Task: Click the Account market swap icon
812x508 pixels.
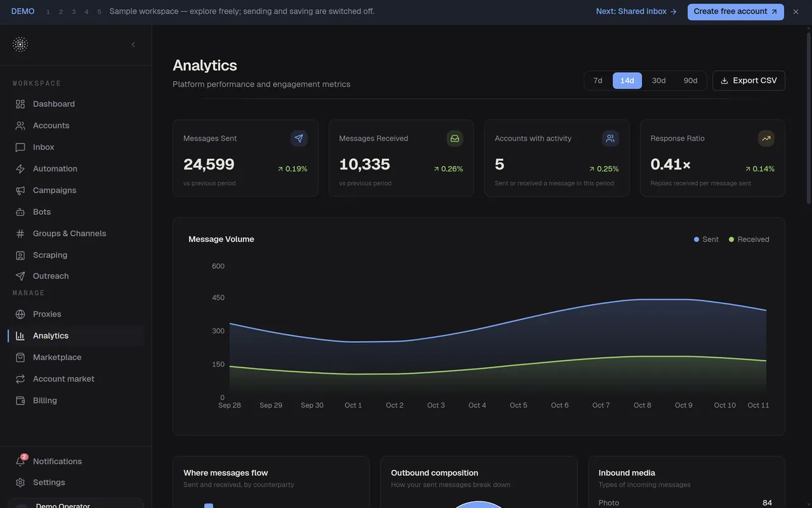Action: pos(20,379)
